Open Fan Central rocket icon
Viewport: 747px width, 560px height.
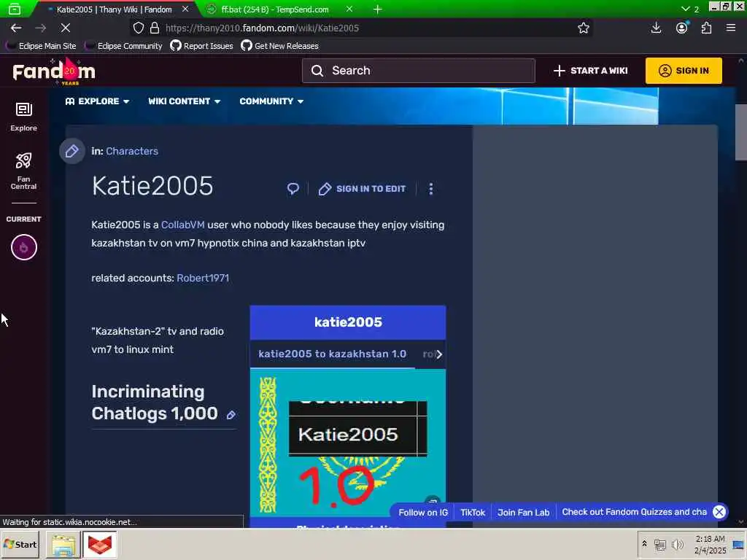pos(23,171)
